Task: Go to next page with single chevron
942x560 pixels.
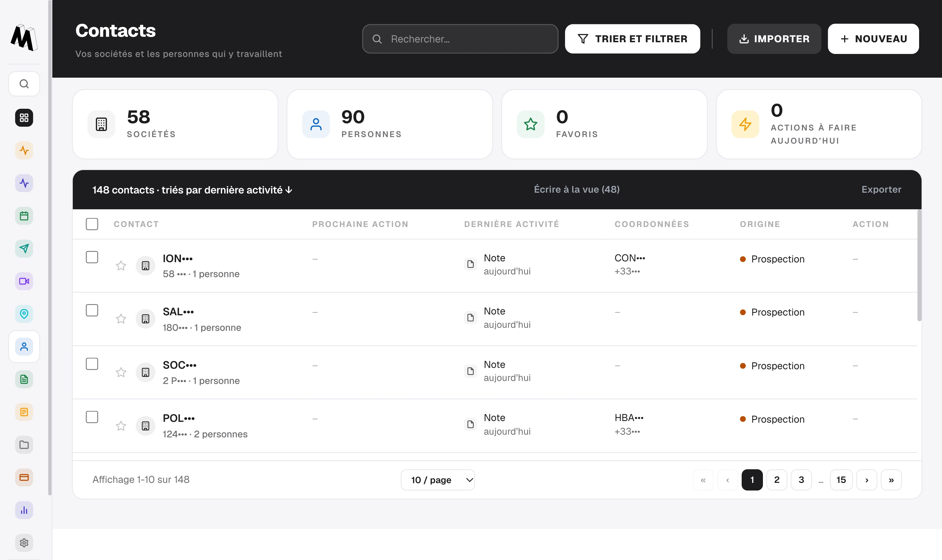Action: click(866, 480)
